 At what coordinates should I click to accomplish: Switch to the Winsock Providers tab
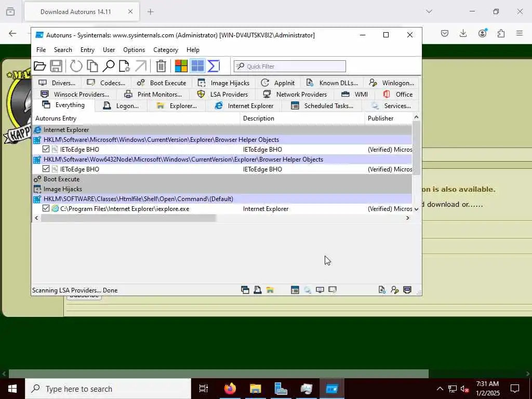click(x=75, y=95)
